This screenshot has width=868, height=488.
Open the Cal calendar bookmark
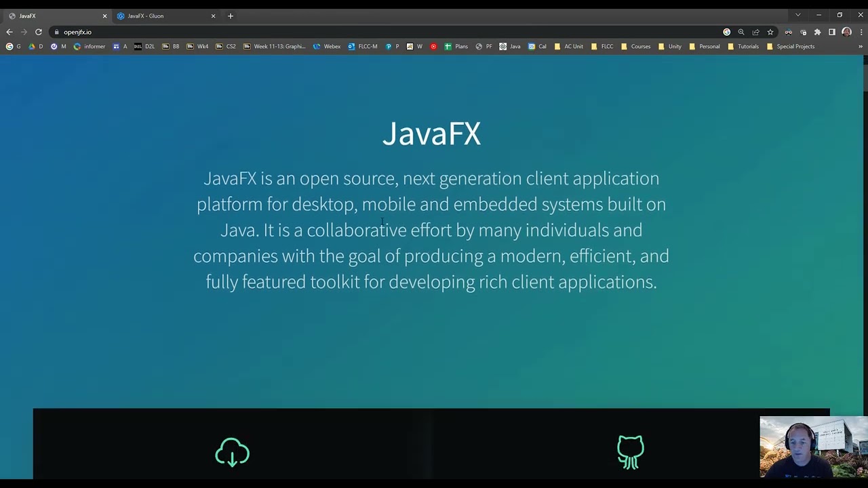click(x=538, y=47)
